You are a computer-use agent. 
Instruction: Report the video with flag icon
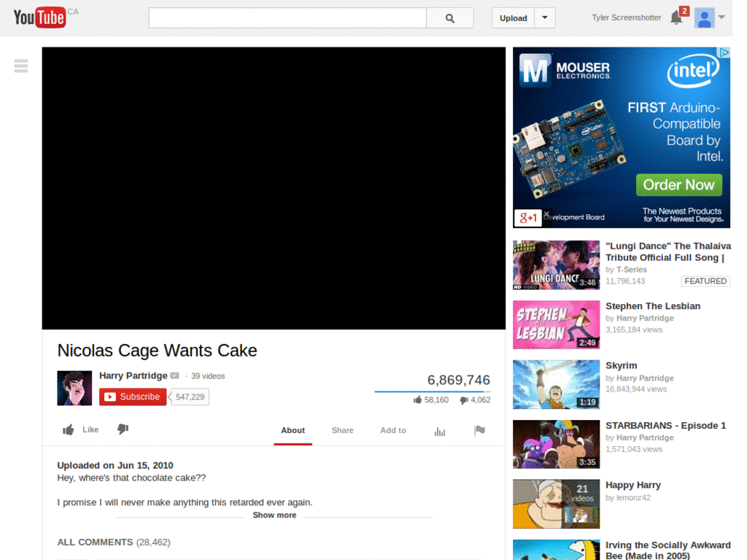pyautogui.click(x=479, y=430)
